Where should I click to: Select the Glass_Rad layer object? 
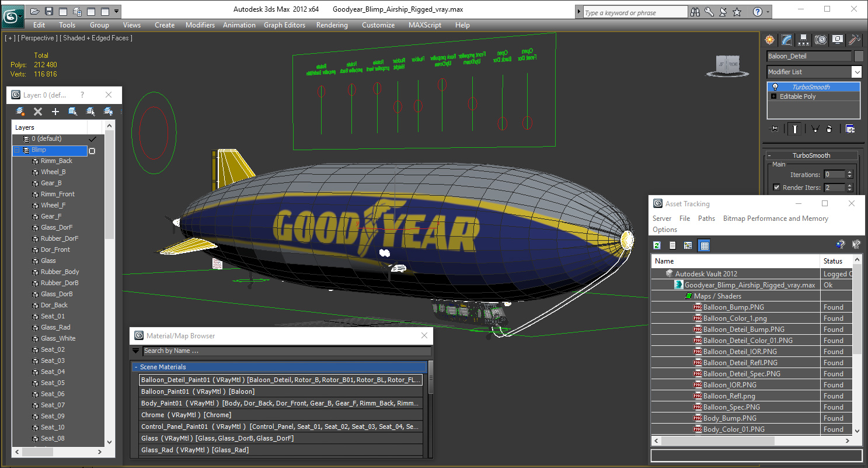click(55, 327)
